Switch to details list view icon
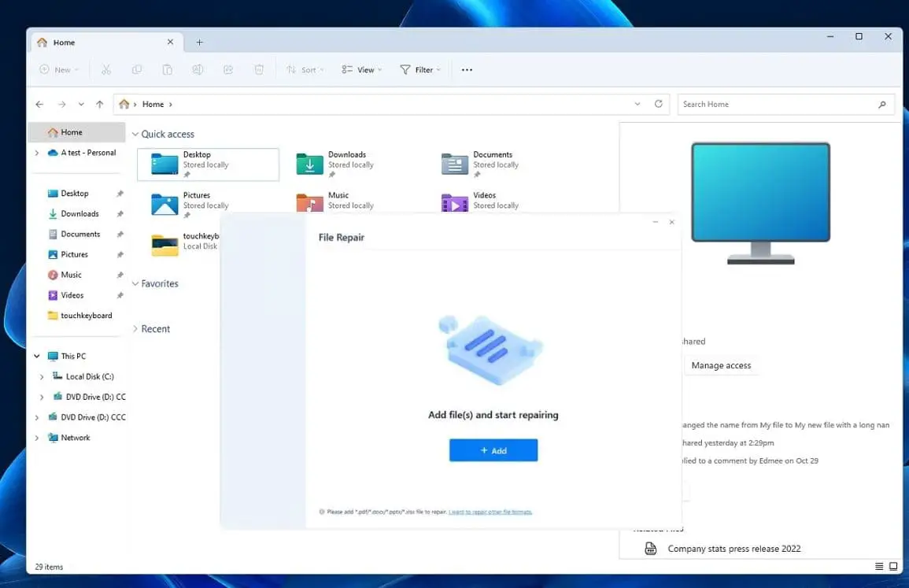This screenshot has width=909, height=588. pyautogui.click(x=879, y=566)
